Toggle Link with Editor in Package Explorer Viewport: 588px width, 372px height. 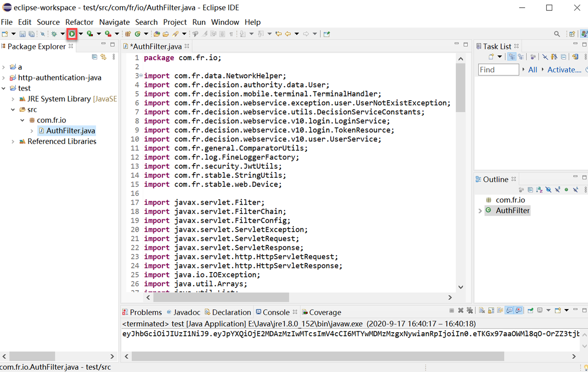coord(104,57)
